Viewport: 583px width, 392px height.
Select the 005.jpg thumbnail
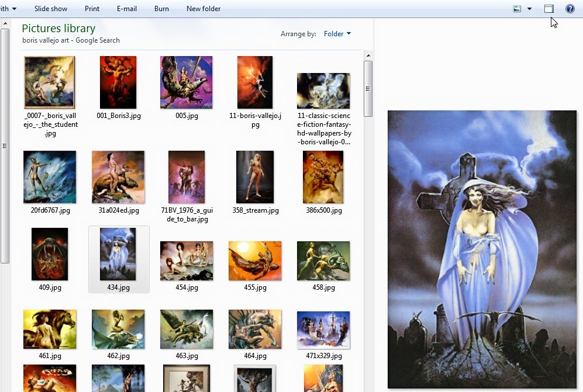187,82
